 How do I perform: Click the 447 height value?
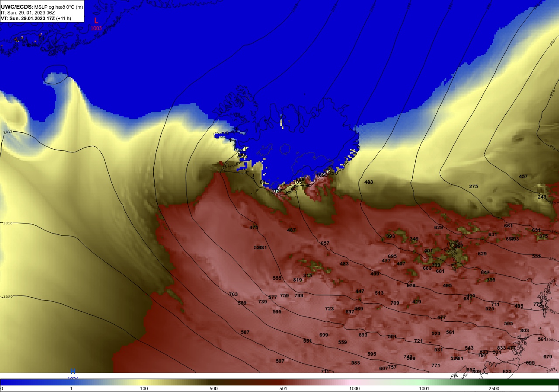[x=360, y=291]
